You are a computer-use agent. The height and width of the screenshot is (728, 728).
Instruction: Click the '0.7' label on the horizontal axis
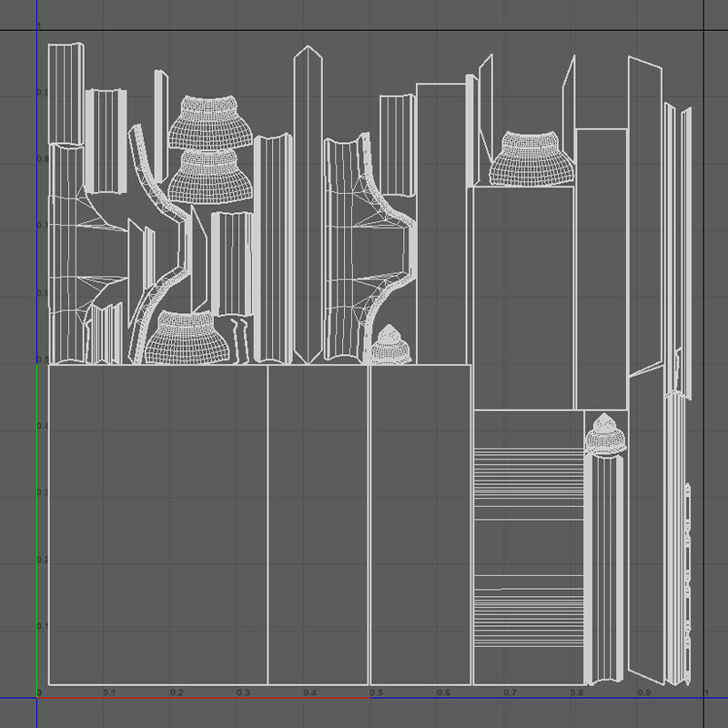coord(511,693)
